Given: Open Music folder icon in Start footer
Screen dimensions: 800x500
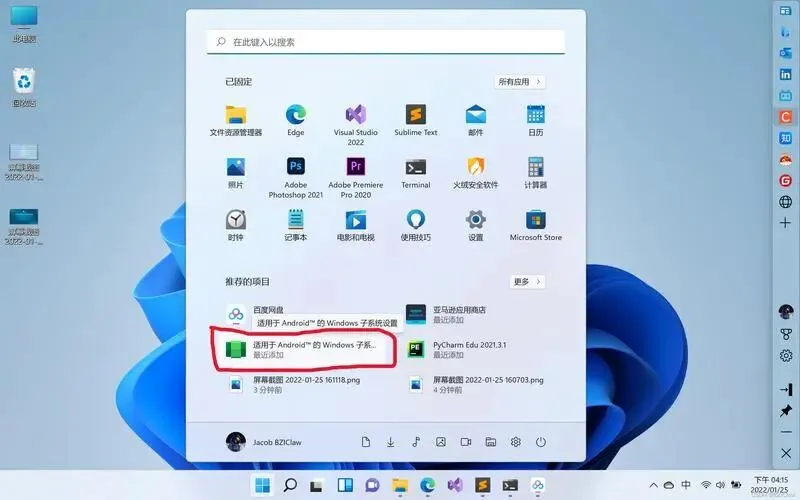Looking at the screenshot, I should point(416,442).
